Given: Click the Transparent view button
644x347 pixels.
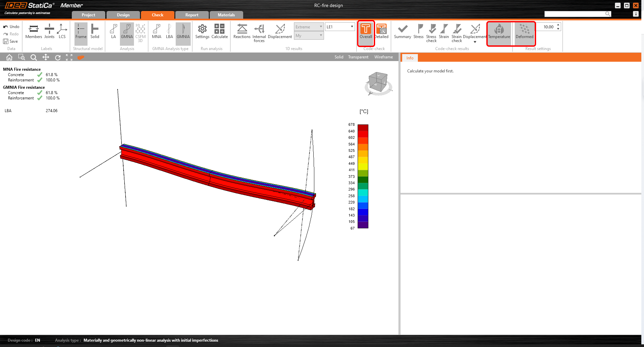Looking at the screenshot, I should point(358,57).
